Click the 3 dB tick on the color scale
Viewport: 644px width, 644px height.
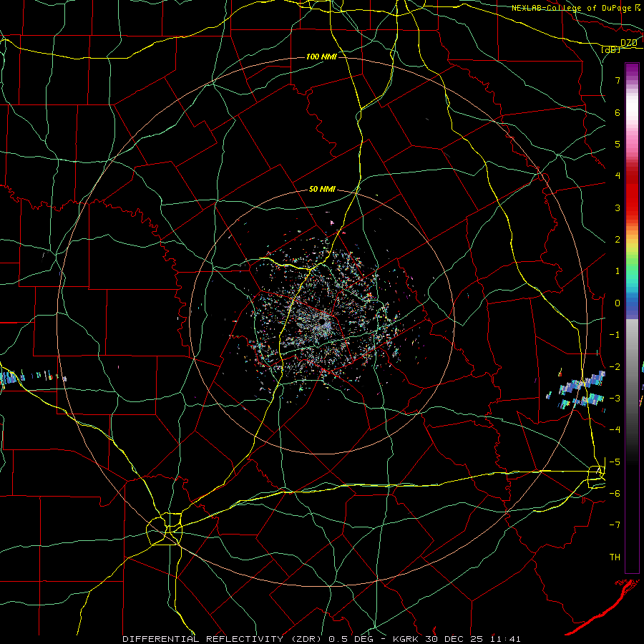coord(618,208)
